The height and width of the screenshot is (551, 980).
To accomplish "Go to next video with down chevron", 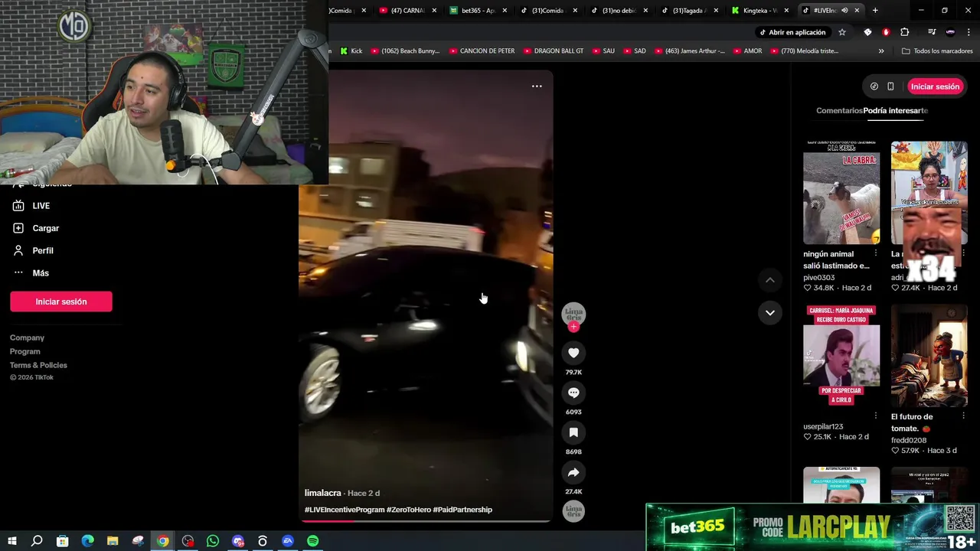I will pyautogui.click(x=770, y=312).
